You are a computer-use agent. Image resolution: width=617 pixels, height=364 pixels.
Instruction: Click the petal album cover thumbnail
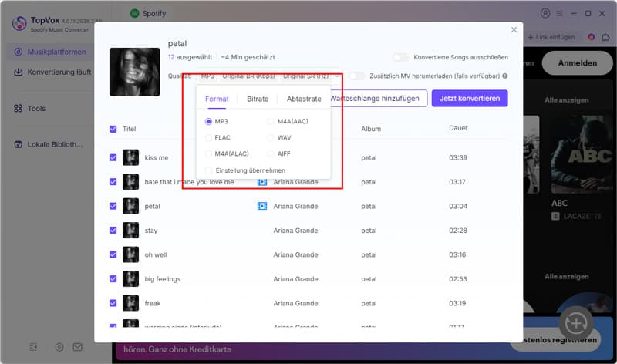(134, 72)
